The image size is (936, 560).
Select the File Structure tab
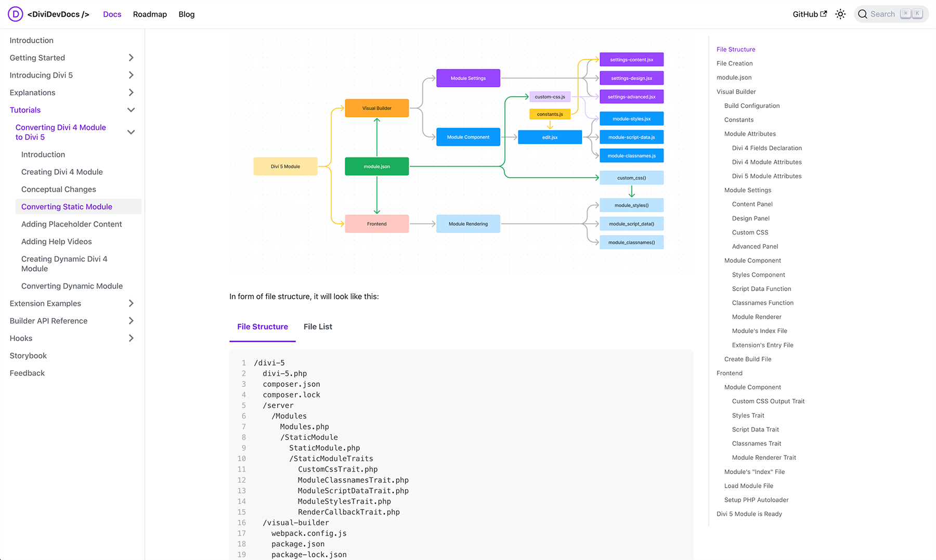pos(263,327)
